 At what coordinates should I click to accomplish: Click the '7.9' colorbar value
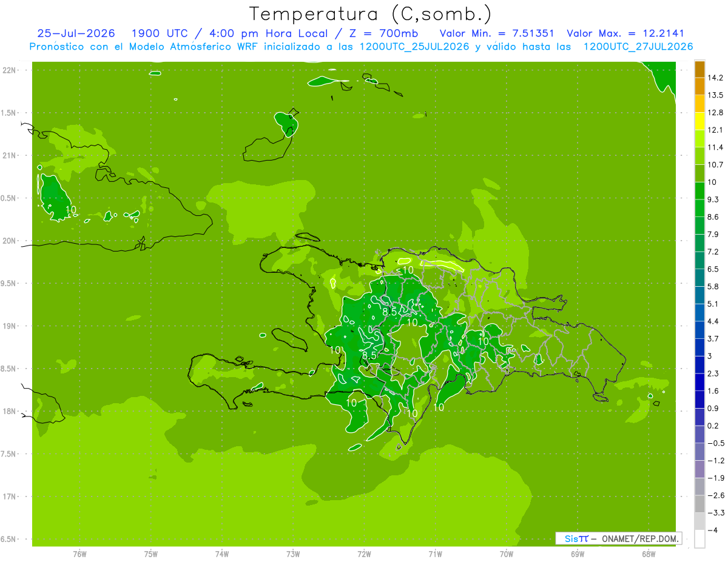tap(713, 235)
